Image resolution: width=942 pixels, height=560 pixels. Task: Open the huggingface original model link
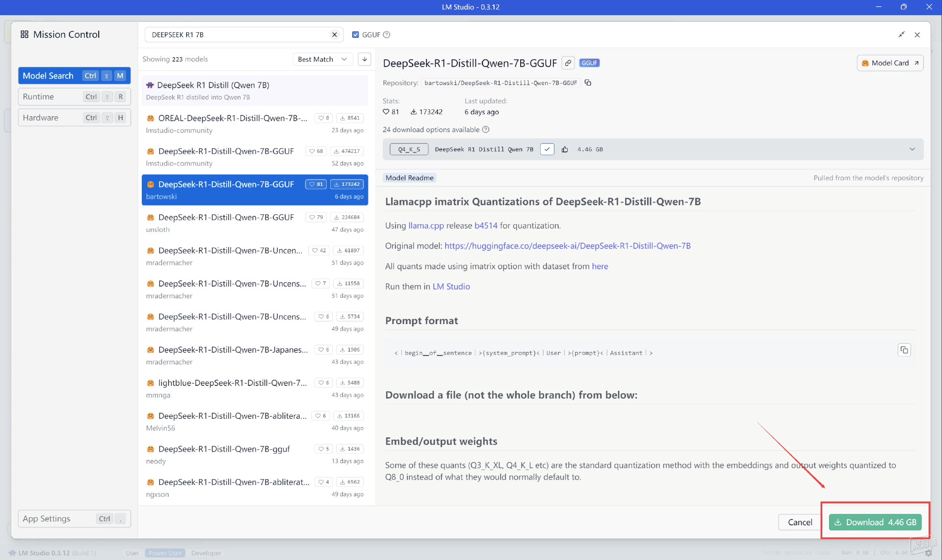coord(567,246)
